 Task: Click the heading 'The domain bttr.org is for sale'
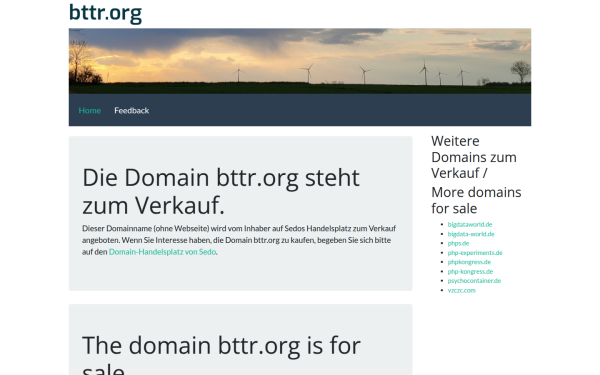pos(221,354)
